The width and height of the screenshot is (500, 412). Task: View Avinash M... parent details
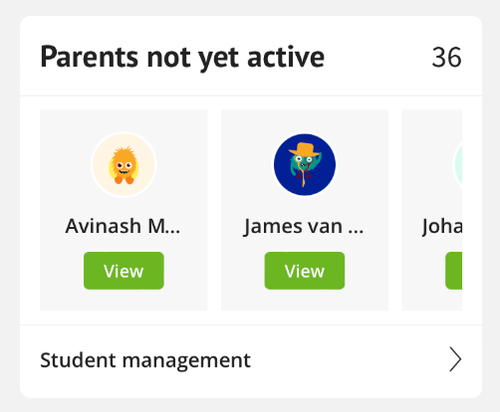click(x=124, y=271)
